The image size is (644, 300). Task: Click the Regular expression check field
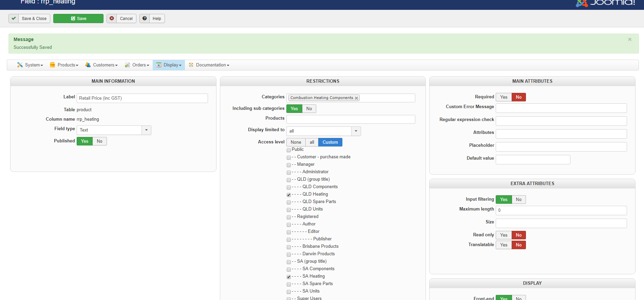click(x=561, y=121)
